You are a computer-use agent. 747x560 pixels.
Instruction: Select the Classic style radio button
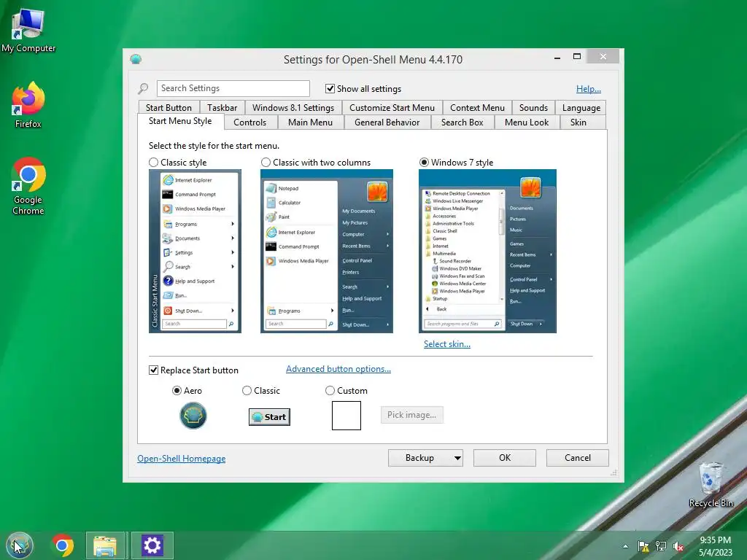(x=153, y=163)
